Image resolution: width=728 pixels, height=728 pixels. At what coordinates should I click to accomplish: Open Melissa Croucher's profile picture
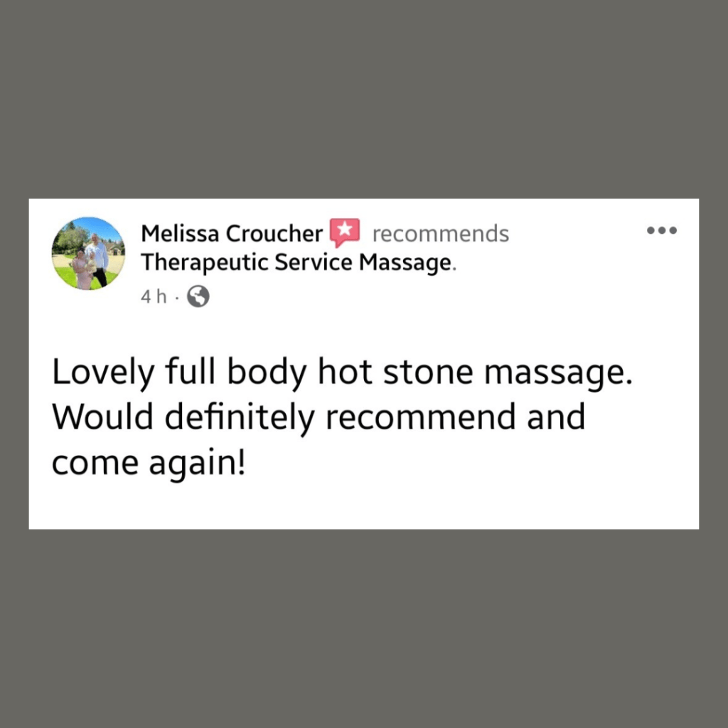pos(88,254)
